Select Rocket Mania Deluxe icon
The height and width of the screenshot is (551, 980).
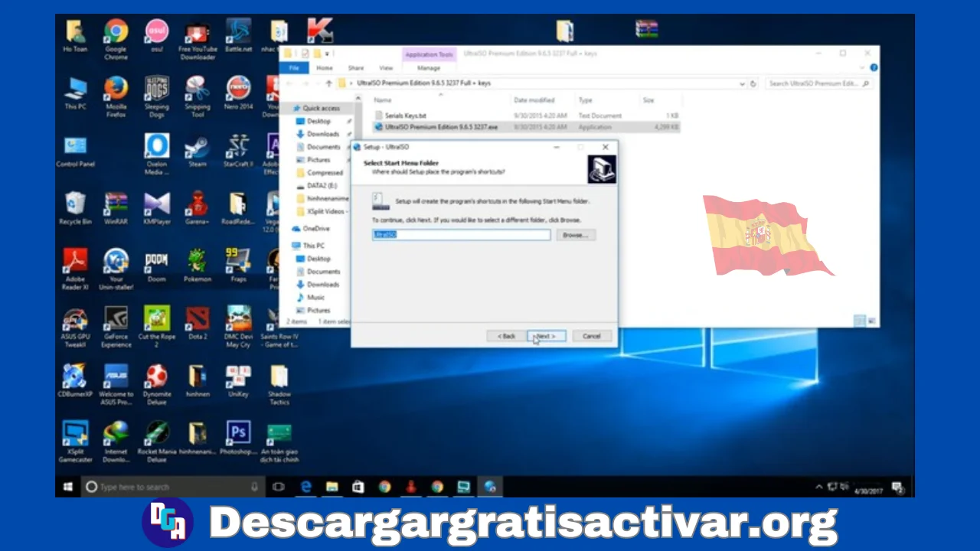click(x=157, y=442)
